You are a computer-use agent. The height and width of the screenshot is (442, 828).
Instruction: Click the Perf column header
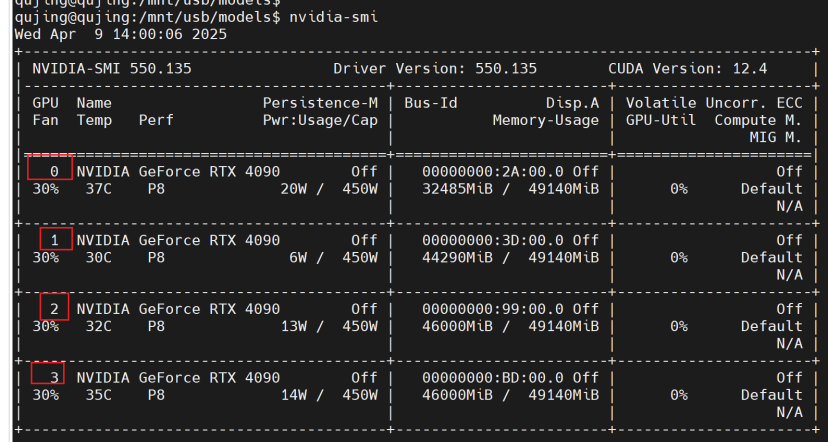click(156, 120)
